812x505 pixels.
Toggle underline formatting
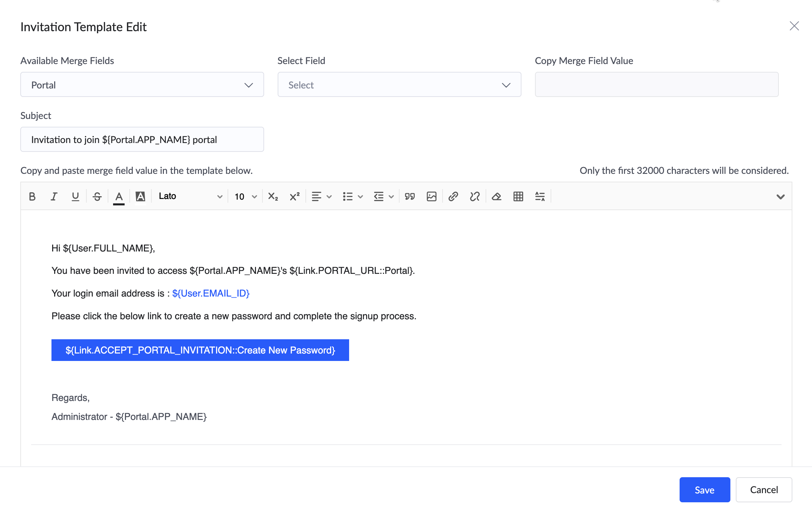coord(75,196)
